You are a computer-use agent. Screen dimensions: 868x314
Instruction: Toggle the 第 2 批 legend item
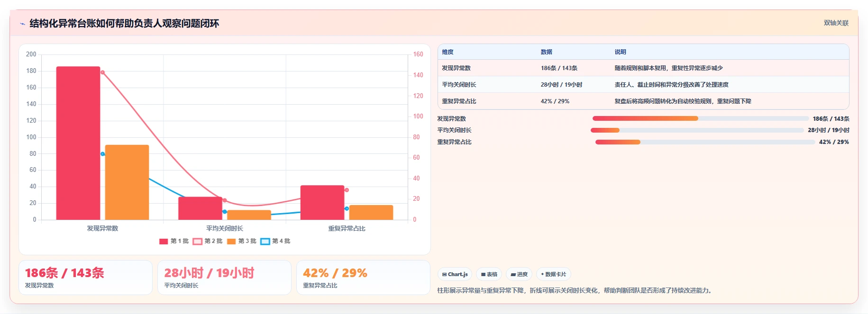click(208, 241)
